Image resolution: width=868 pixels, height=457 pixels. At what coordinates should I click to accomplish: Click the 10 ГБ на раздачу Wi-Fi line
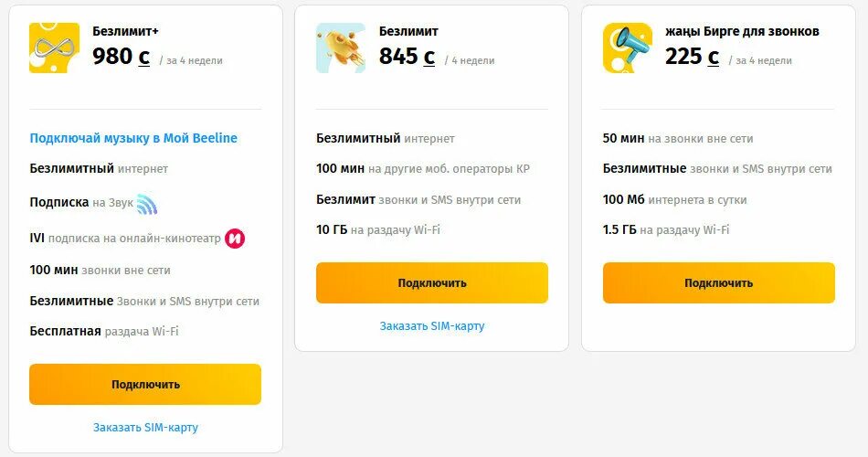pos(378,229)
